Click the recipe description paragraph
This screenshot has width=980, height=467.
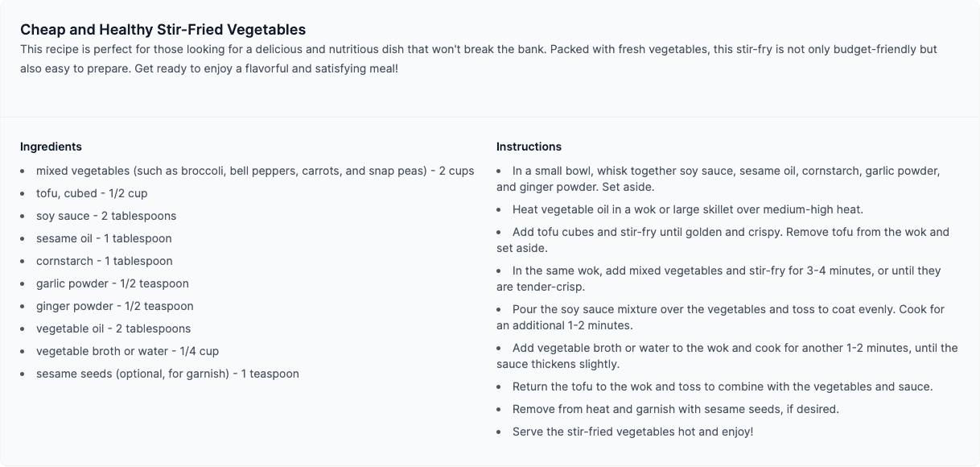click(478, 59)
